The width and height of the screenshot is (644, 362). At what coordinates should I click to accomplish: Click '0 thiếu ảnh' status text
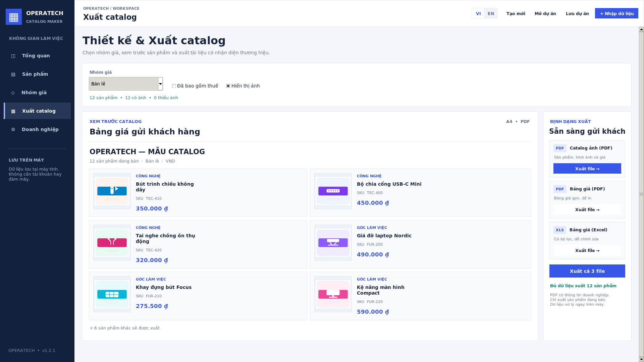coord(166,98)
